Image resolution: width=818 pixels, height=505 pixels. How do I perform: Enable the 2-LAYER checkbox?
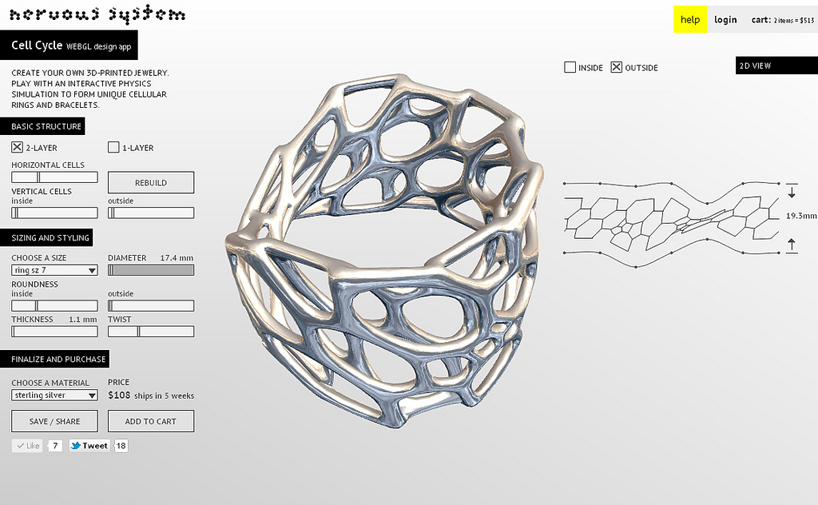(17, 148)
